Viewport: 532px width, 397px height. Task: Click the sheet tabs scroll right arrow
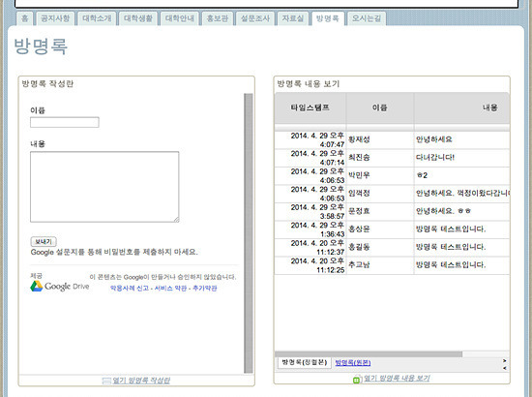coord(505,360)
